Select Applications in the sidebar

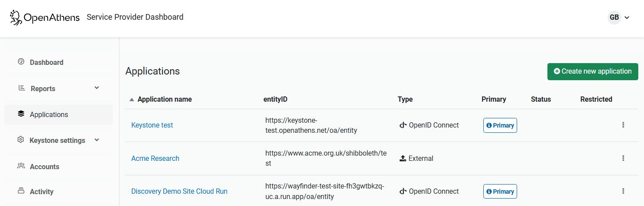click(58, 114)
